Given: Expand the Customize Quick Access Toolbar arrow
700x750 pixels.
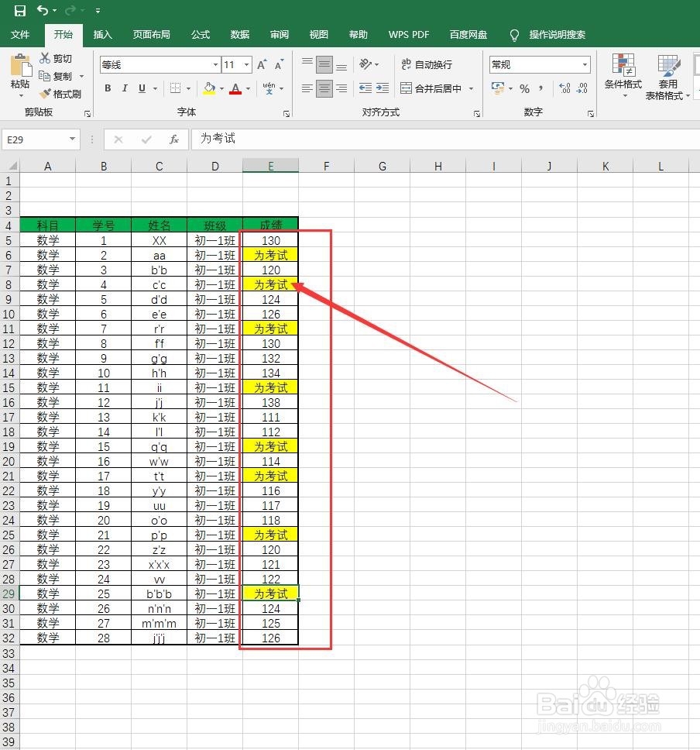Looking at the screenshot, I should 98,10.
